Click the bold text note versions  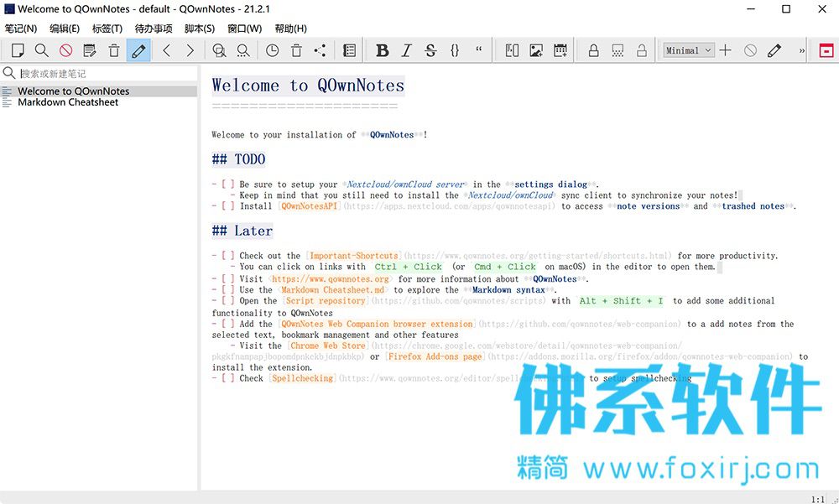(x=649, y=206)
